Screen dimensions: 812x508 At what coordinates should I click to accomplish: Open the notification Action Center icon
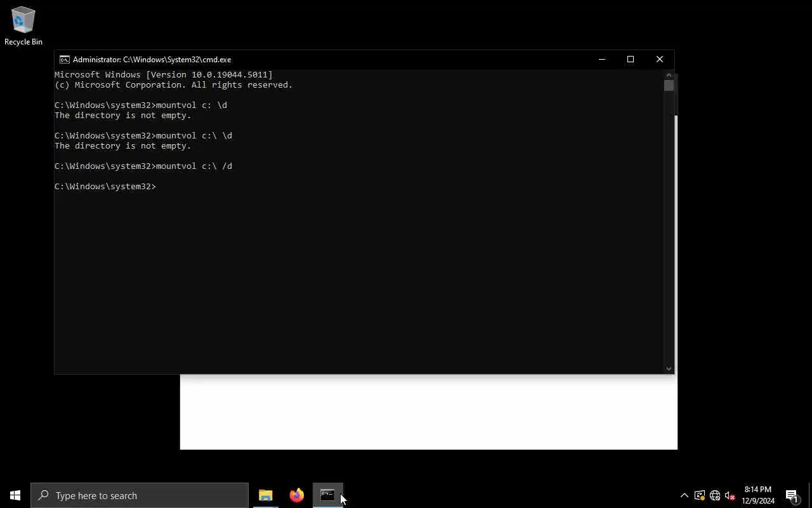[792, 495]
